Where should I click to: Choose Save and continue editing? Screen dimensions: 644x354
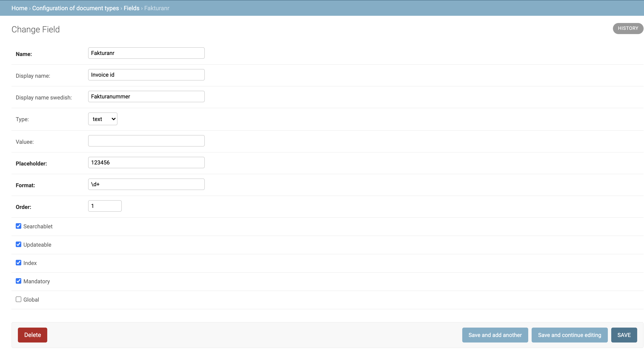click(x=569, y=335)
